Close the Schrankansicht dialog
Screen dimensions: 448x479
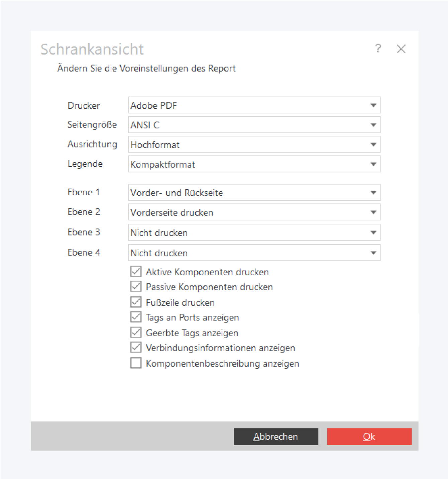click(401, 49)
